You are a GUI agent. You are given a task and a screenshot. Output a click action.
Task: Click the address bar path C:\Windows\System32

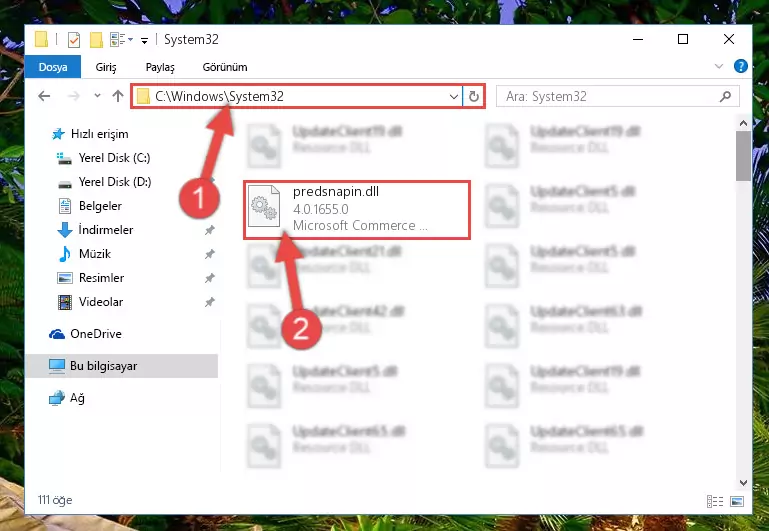219,96
